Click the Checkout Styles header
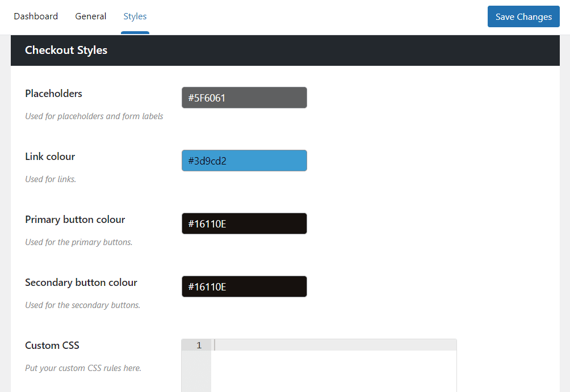 tap(66, 50)
